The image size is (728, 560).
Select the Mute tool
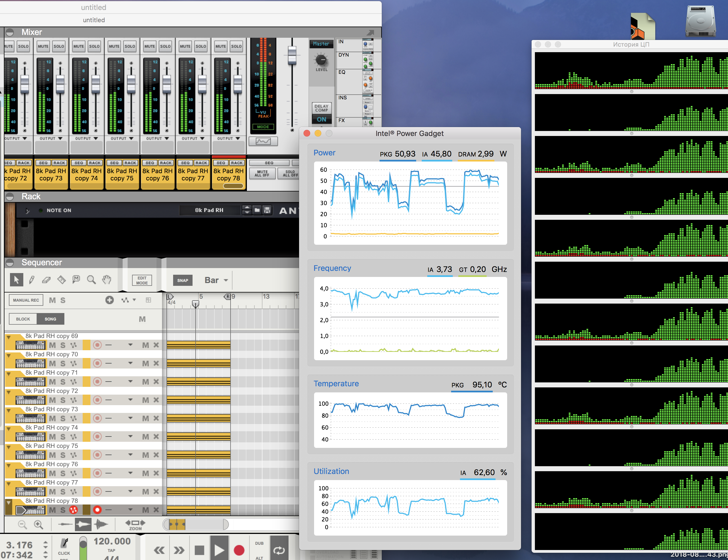point(76,280)
